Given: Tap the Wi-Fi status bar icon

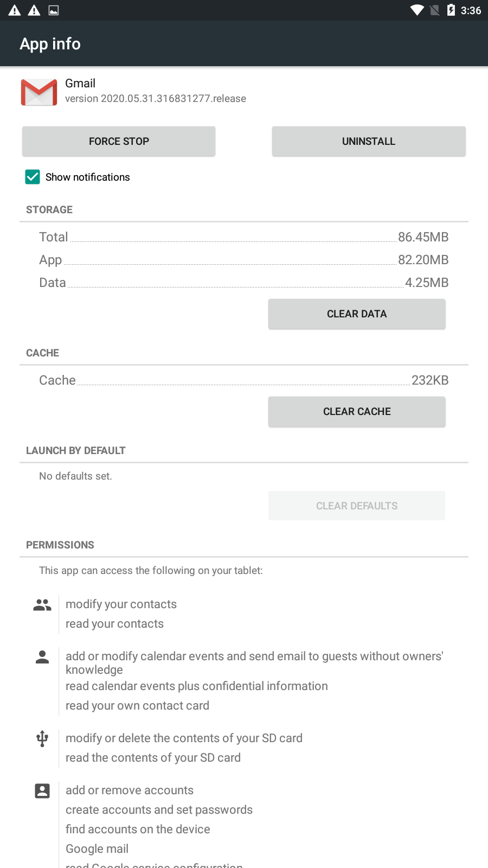Looking at the screenshot, I should click(x=417, y=10).
